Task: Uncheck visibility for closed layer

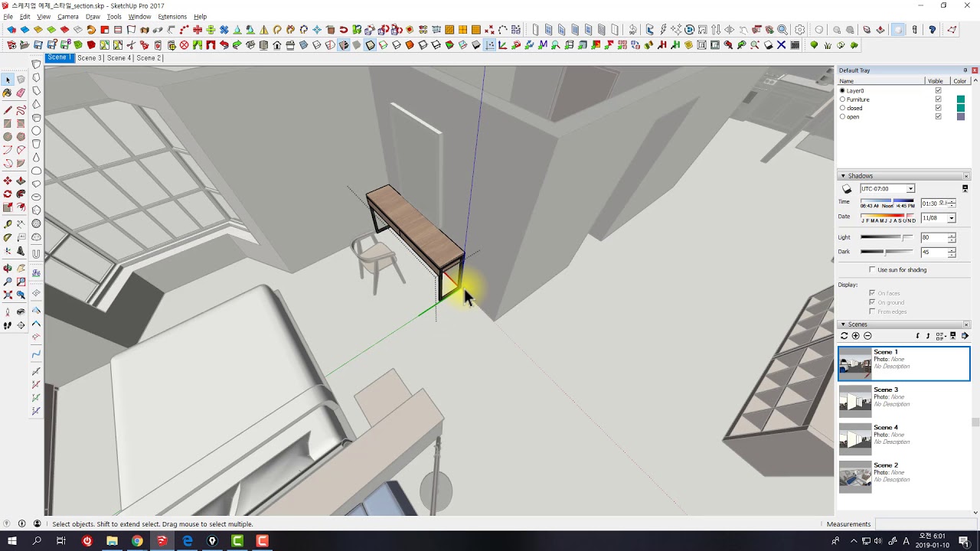Action: [938, 108]
